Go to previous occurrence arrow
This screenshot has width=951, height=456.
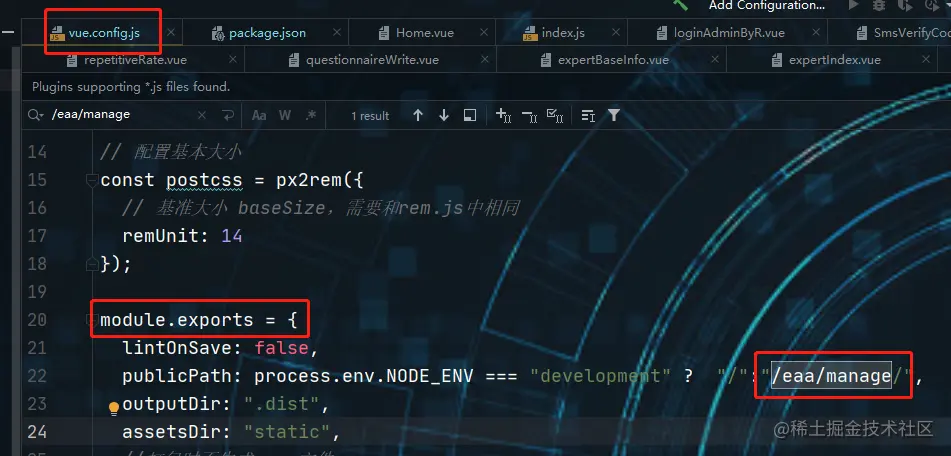tap(418, 115)
